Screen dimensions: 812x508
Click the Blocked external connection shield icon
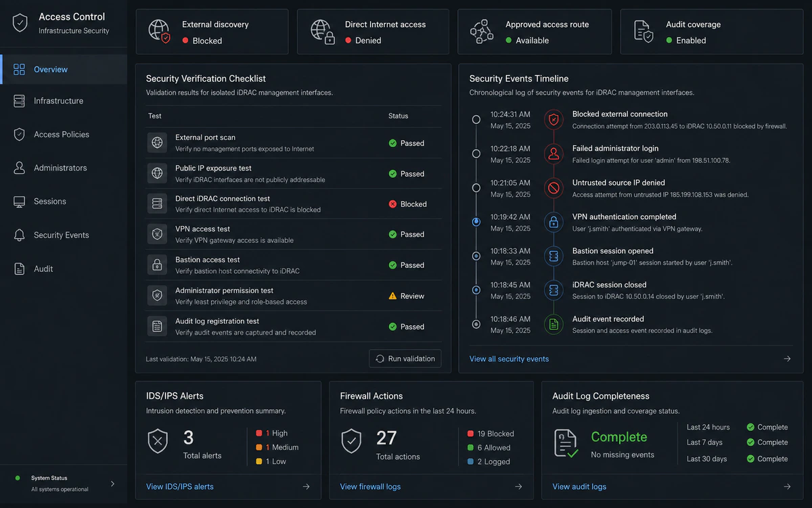coord(554,120)
